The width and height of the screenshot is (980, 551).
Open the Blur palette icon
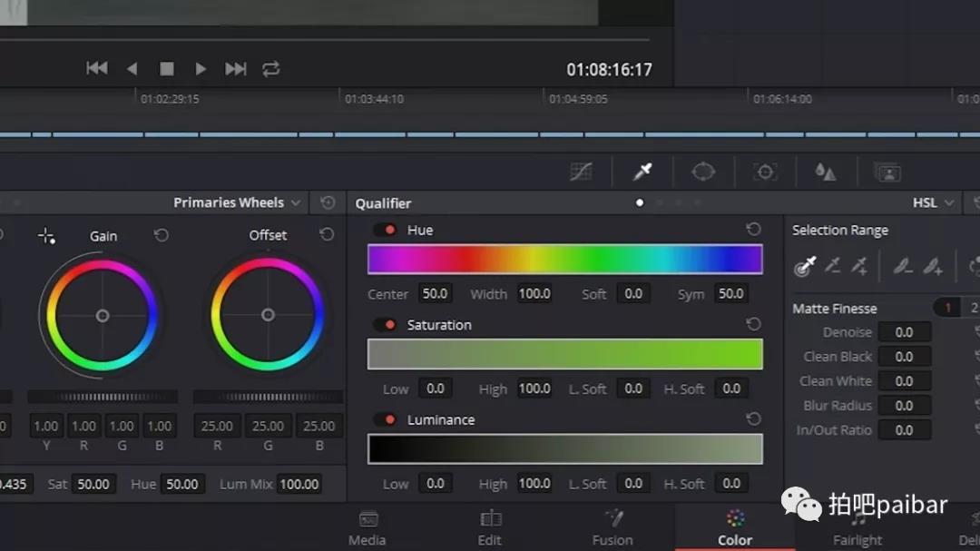tap(825, 171)
